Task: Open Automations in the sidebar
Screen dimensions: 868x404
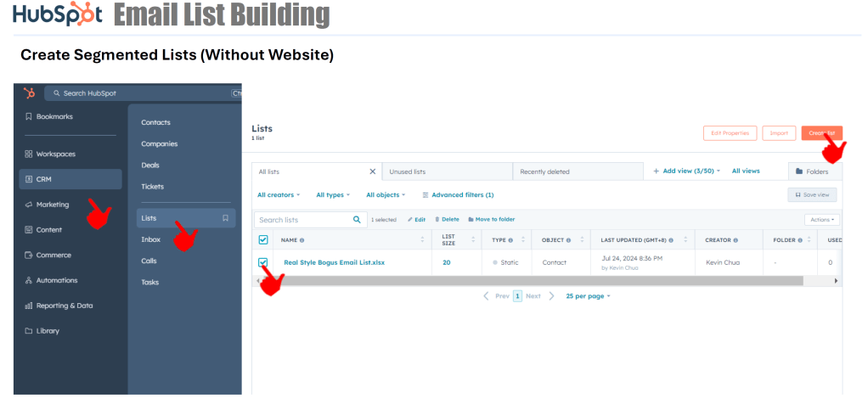Action: click(56, 281)
